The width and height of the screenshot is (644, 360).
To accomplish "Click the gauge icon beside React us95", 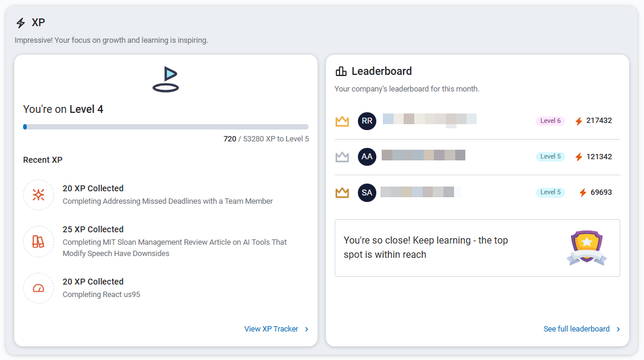I will 39,288.
